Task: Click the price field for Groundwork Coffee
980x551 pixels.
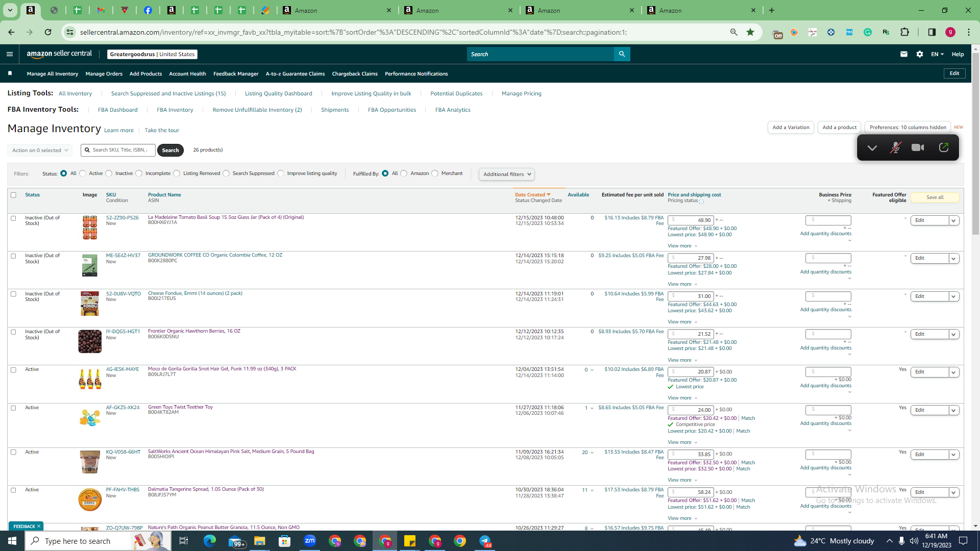Action: (x=691, y=258)
